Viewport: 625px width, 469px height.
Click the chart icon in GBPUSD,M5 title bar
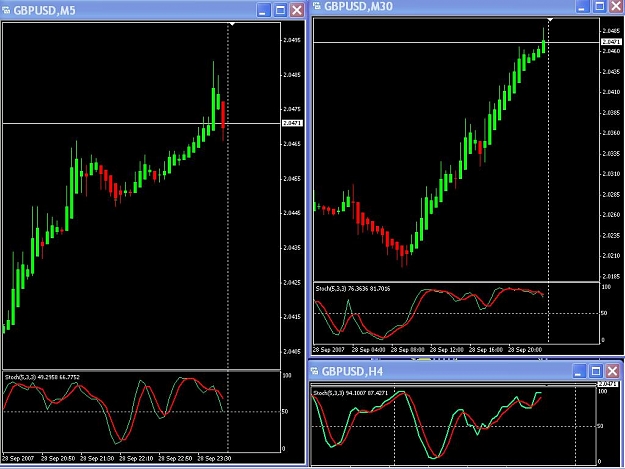tap(6, 10)
